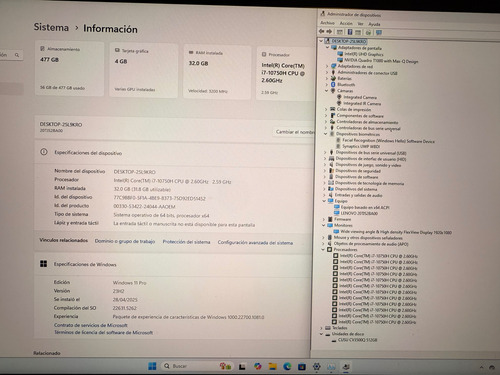
Task: Click the Task Manager icon in the taskbar
Action: [331, 367]
